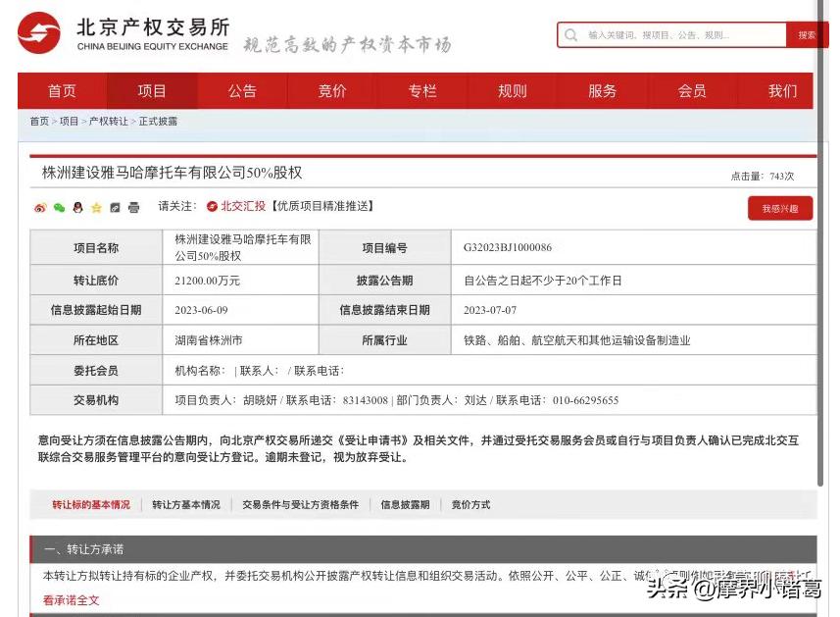Click the magnifier icon in search bar

coord(570,34)
